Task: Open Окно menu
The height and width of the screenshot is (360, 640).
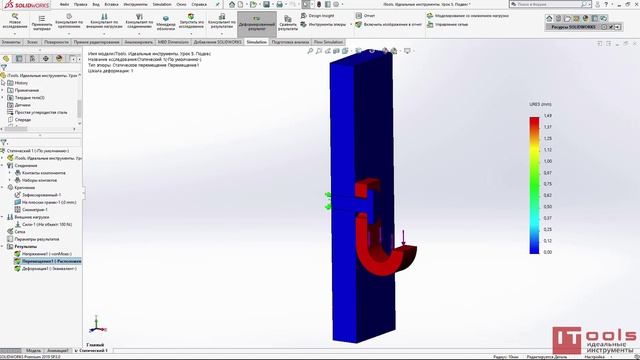Action: pyautogui.click(x=182, y=4)
